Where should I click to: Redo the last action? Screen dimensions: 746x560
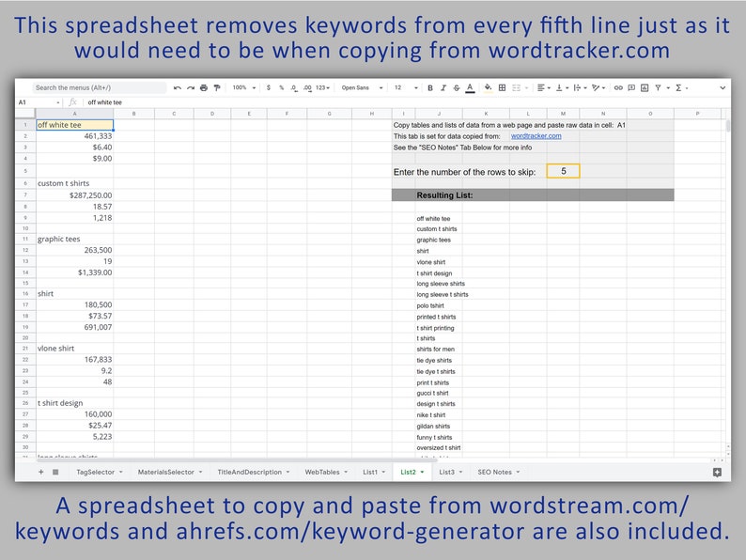[x=191, y=87]
